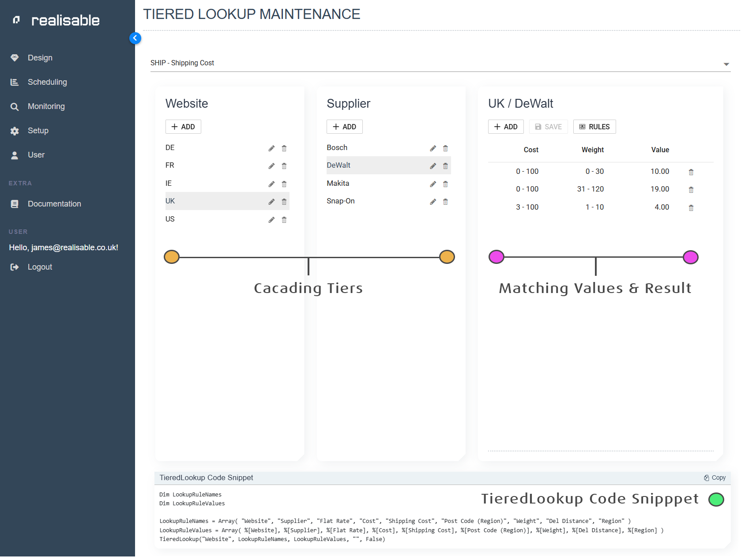This screenshot has height=560, width=741.
Task: Delete the Makita supplier entry
Action: pos(445,184)
